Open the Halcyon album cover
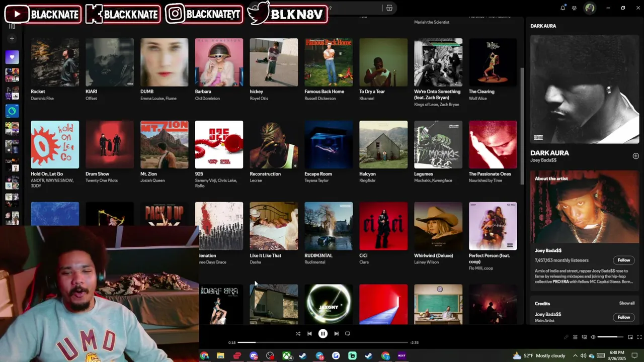Image resolution: width=644 pixels, height=362 pixels. (x=383, y=144)
